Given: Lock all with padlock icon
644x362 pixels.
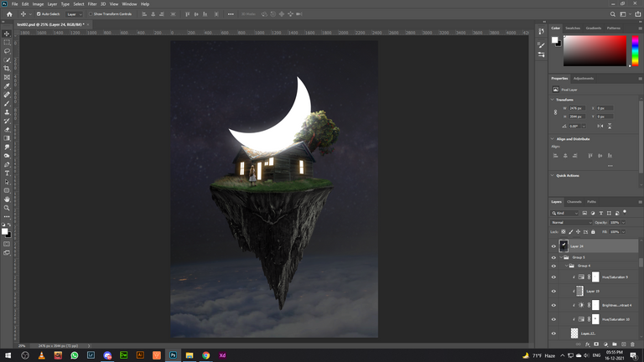Looking at the screenshot, I should (x=593, y=232).
